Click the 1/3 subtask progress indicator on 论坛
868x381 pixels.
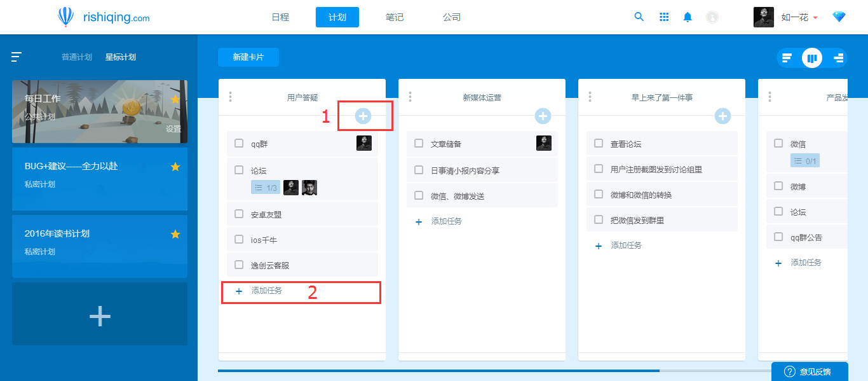pos(265,187)
